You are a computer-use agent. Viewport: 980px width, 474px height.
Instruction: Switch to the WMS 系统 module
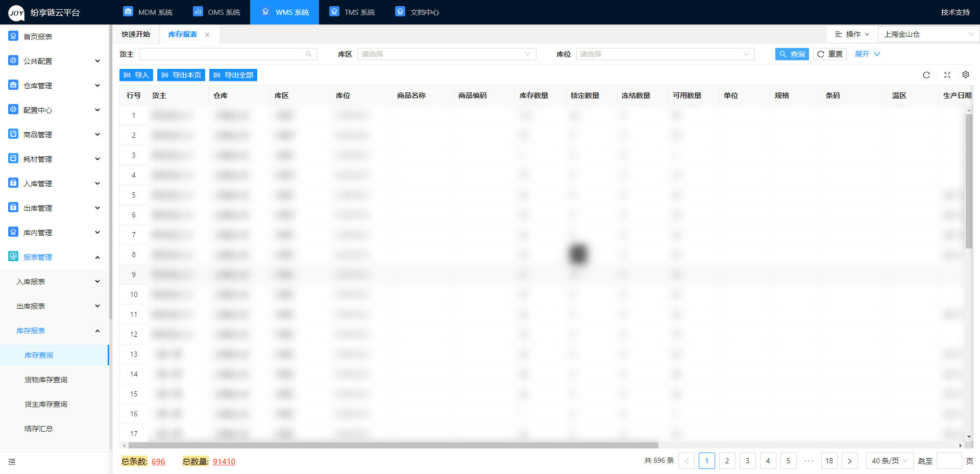[x=284, y=12]
